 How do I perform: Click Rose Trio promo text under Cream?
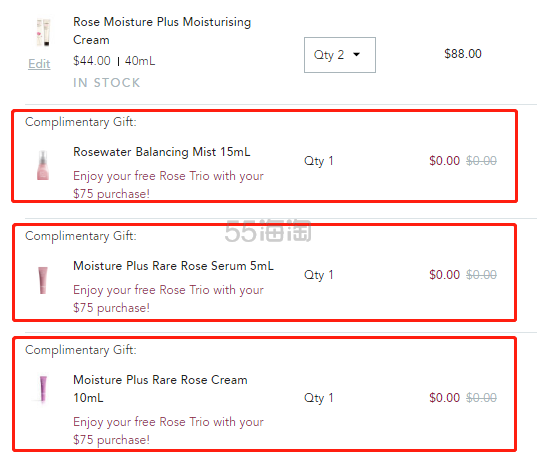168,431
